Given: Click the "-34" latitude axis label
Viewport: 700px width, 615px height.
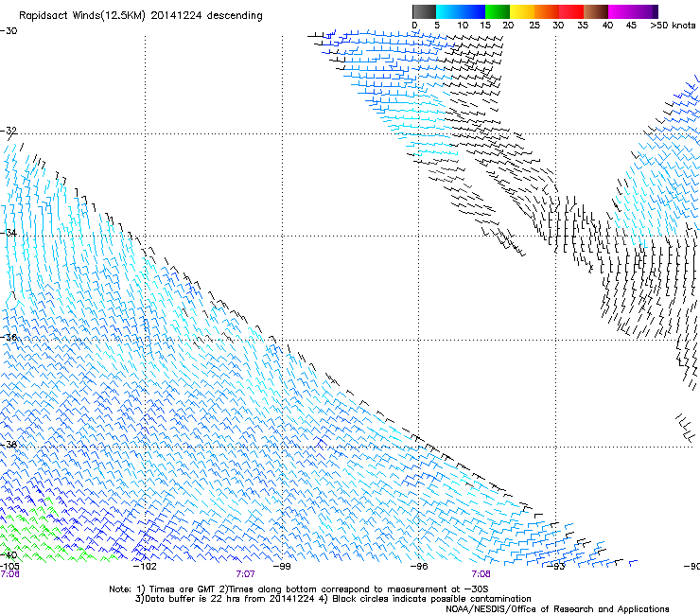Looking at the screenshot, I should tap(9, 233).
